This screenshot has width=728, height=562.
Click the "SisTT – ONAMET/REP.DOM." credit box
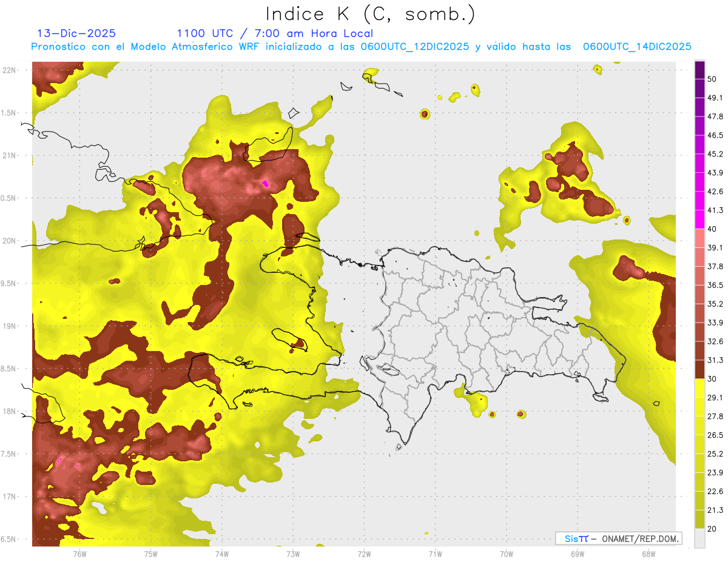click(619, 538)
